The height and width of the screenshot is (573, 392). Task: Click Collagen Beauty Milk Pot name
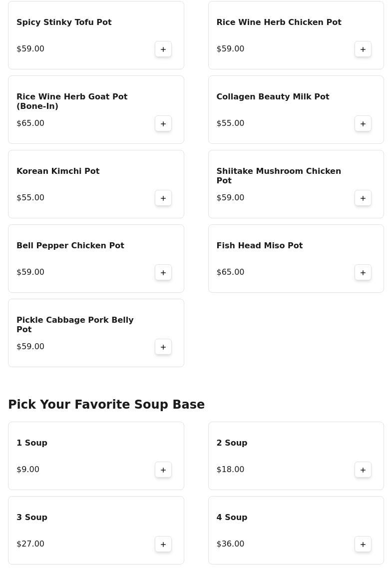(x=273, y=97)
